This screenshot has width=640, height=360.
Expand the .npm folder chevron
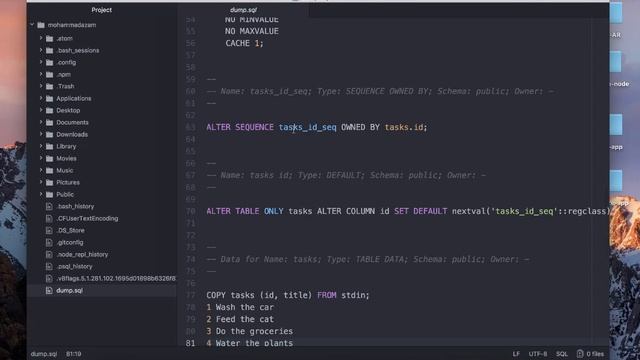(x=41, y=74)
